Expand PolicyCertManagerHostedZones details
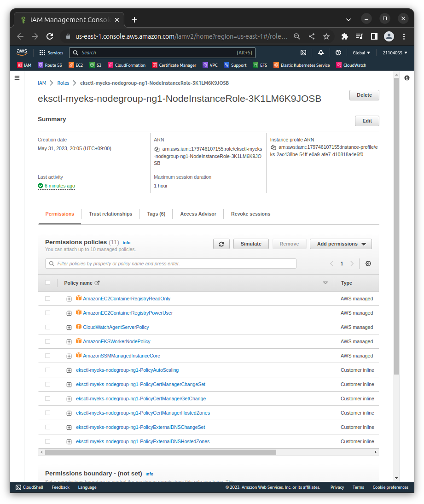This screenshot has height=504, width=424. 69,413
